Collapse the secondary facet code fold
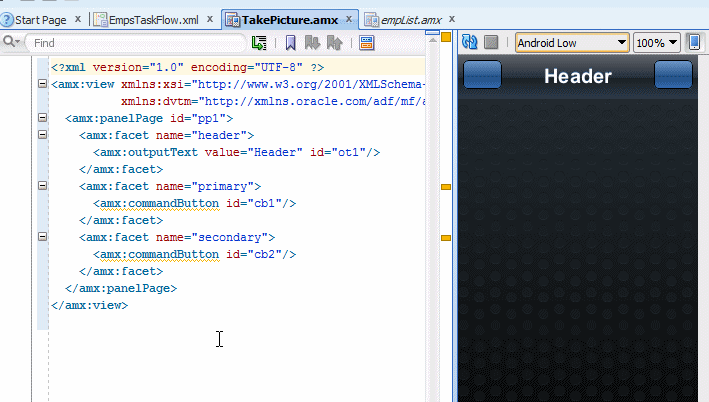 [x=43, y=236]
